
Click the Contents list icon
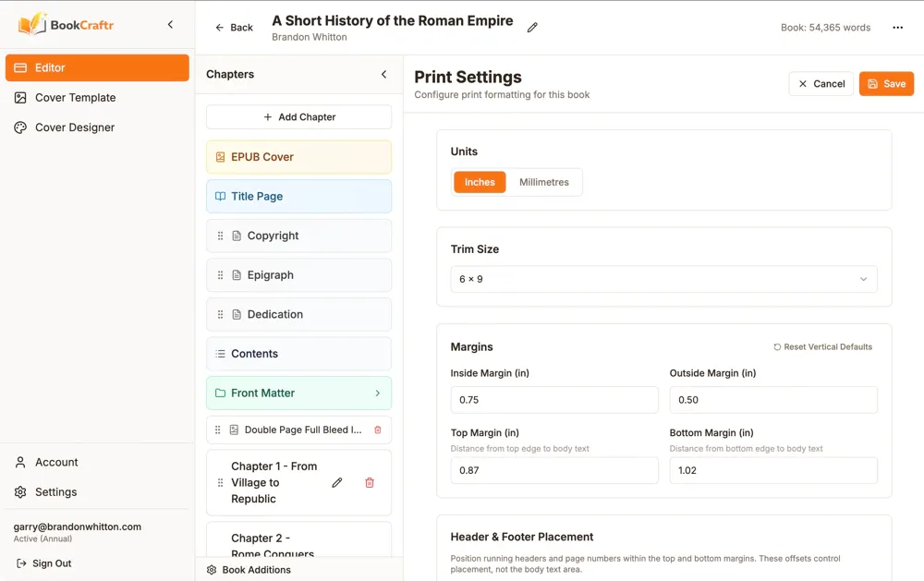(x=221, y=354)
